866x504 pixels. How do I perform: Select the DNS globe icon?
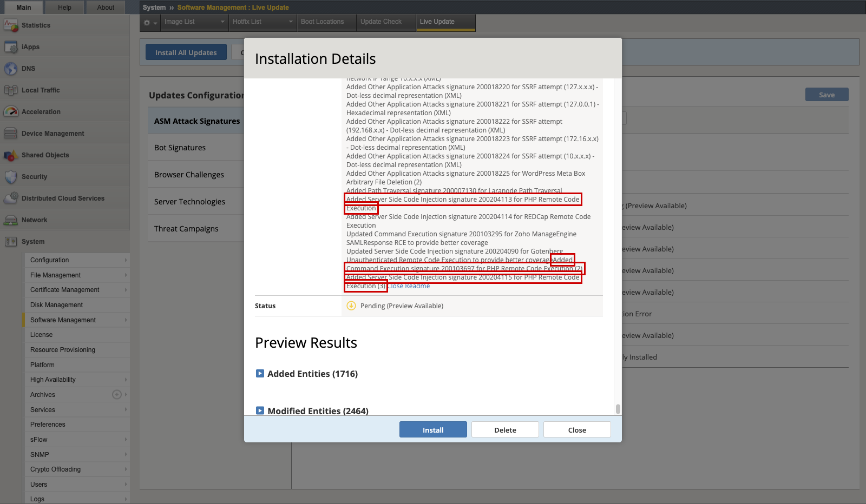coord(11,69)
